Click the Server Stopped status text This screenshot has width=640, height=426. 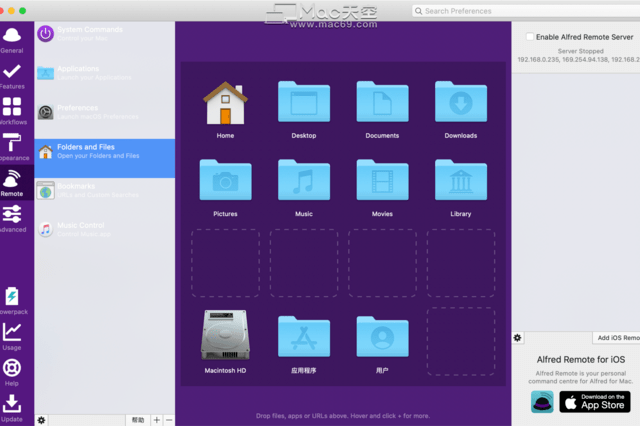tap(580, 51)
